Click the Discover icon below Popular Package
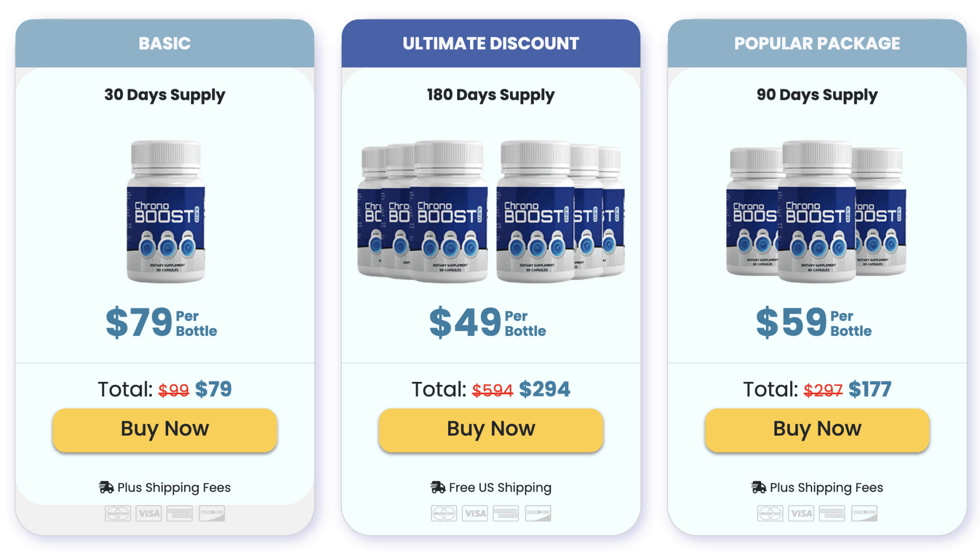Screen dimensions: 980x558 point(863,513)
